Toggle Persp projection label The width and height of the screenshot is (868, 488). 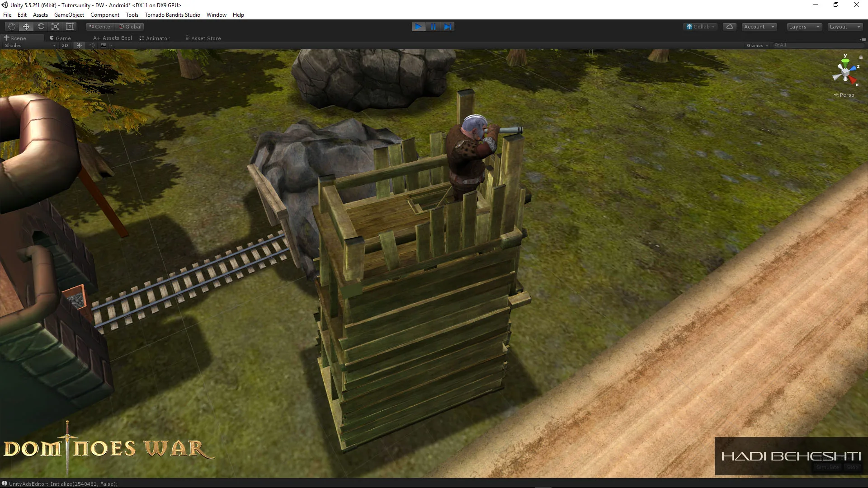[x=844, y=95]
